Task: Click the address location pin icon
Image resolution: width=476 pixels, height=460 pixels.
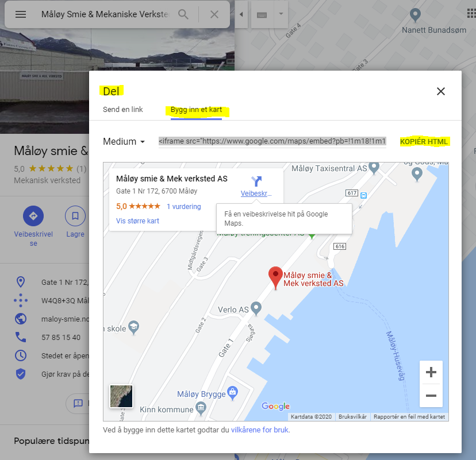Action: (21, 282)
